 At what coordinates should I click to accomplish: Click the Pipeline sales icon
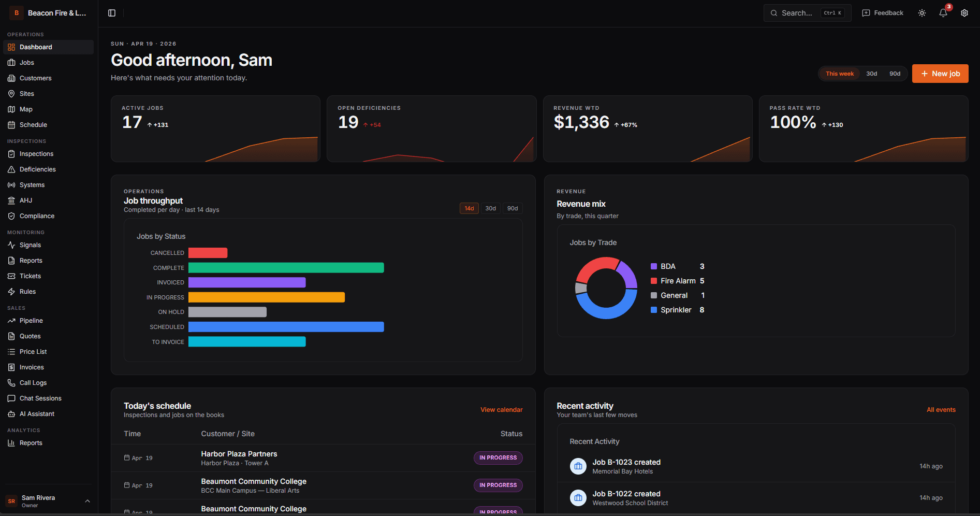pos(12,320)
